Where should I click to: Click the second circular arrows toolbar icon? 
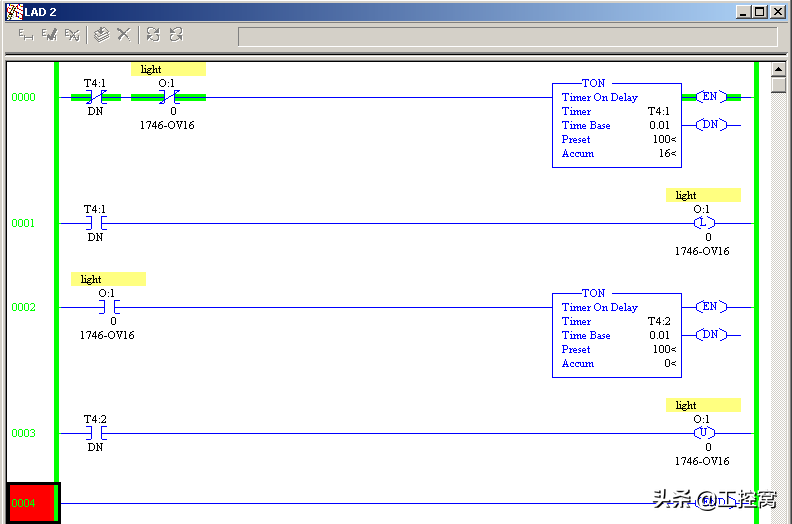coord(176,35)
